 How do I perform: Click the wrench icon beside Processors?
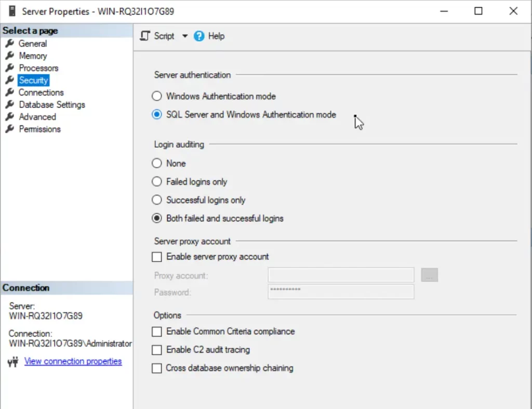pos(9,68)
